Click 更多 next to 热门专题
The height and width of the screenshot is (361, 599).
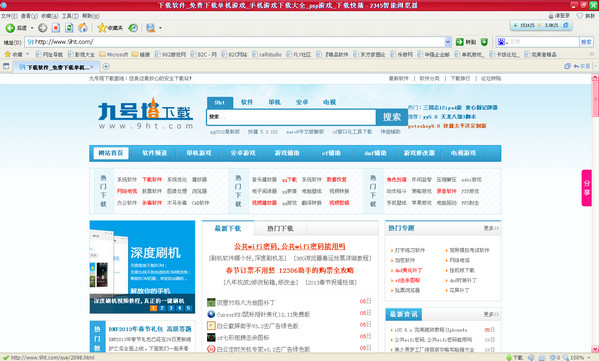coord(491,228)
